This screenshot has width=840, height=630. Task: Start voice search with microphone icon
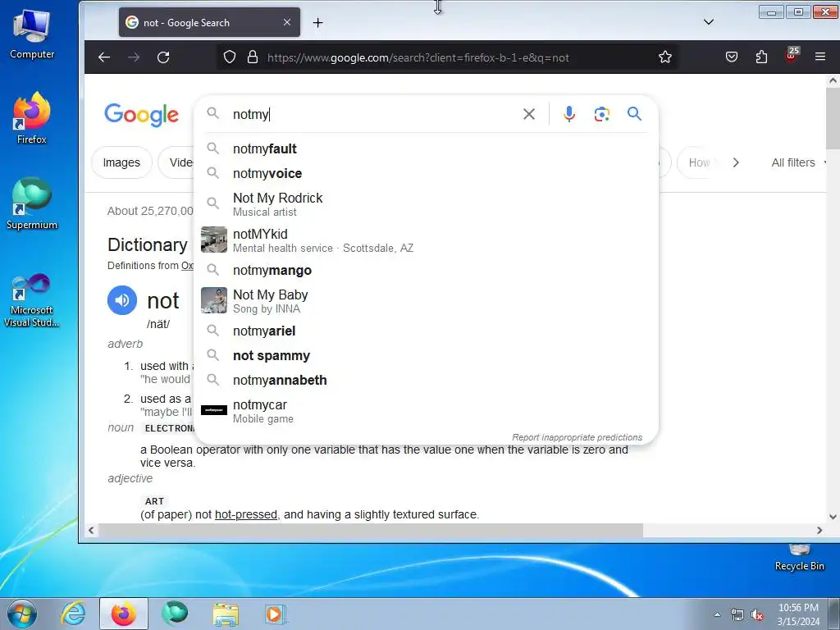click(x=569, y=114)
